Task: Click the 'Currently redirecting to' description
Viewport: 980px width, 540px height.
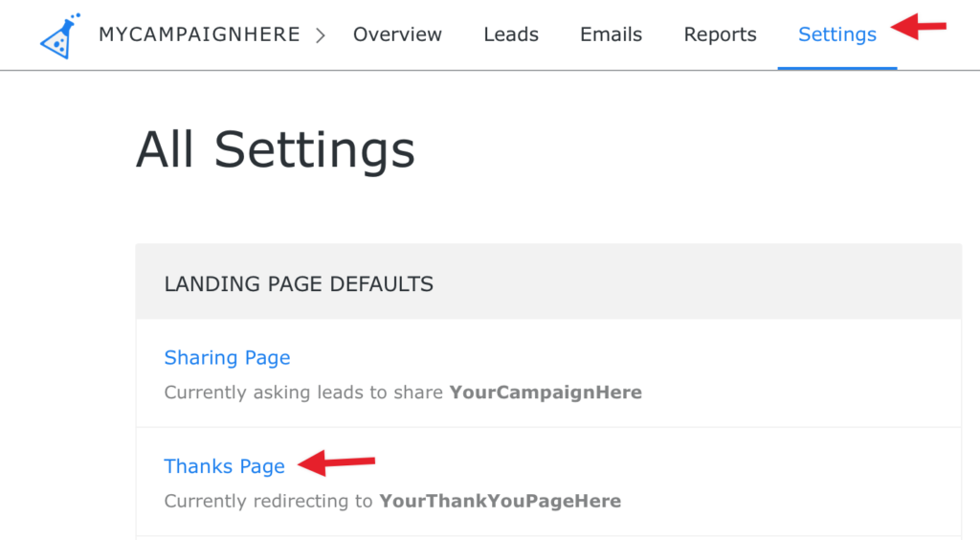Action: point(268,502)
